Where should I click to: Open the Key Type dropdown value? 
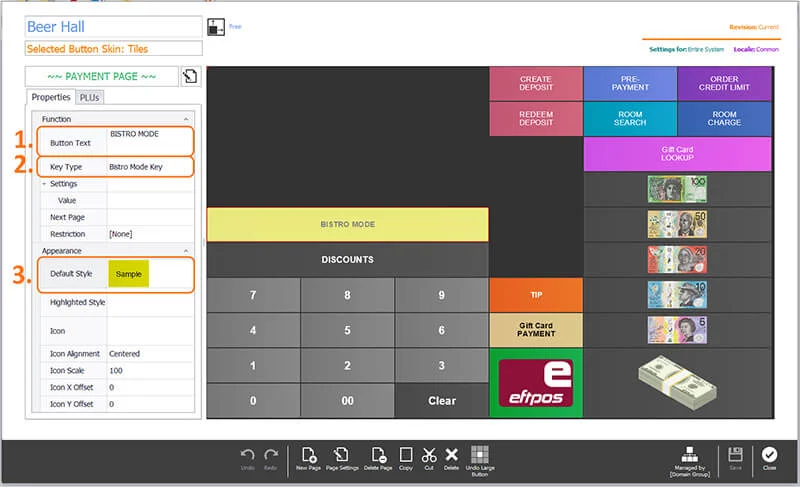pos(151,167)
